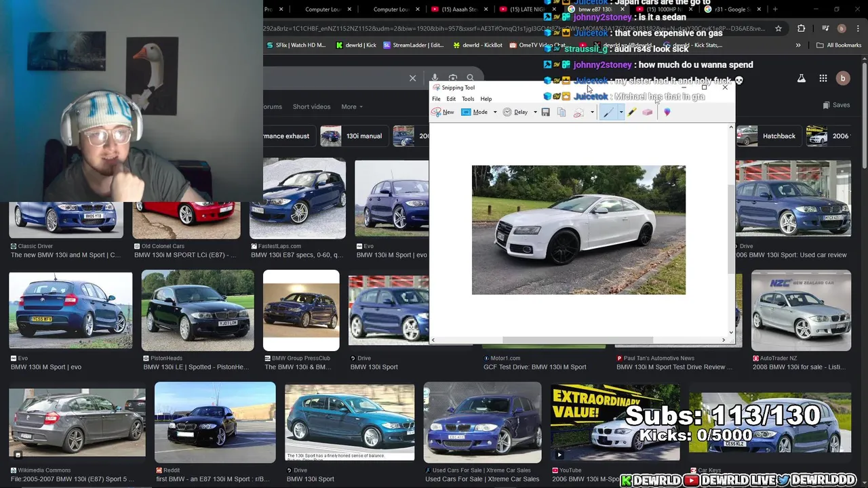Send the snip by email icon
Viewport: 868px width, 488px height.
(x=578, y=112)
